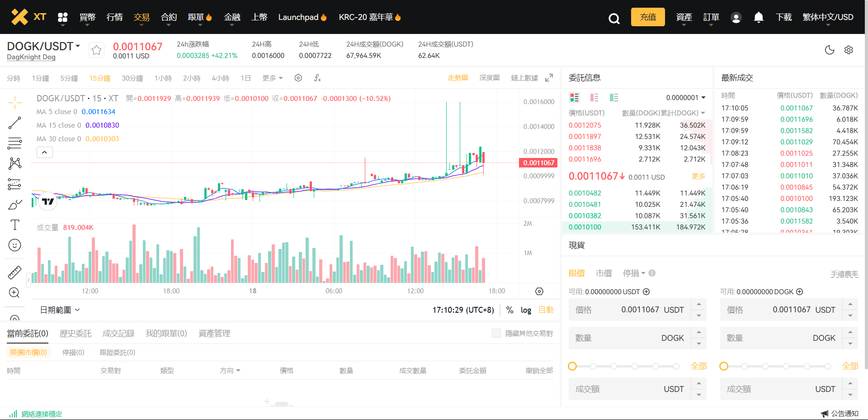Open the emoji icons tool
The height and width of the screenshot is (420, 868).
pyautogui.click(x=15, y=245)
